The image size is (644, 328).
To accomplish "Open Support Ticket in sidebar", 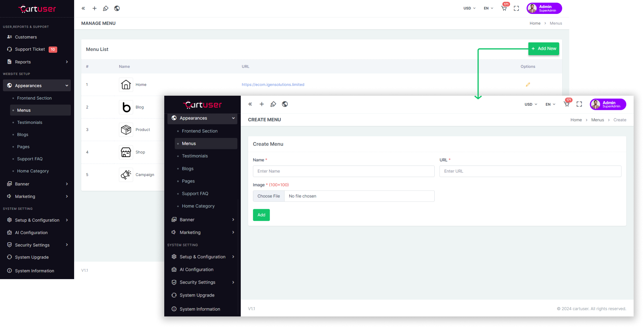I will click(x=30, y=49).
